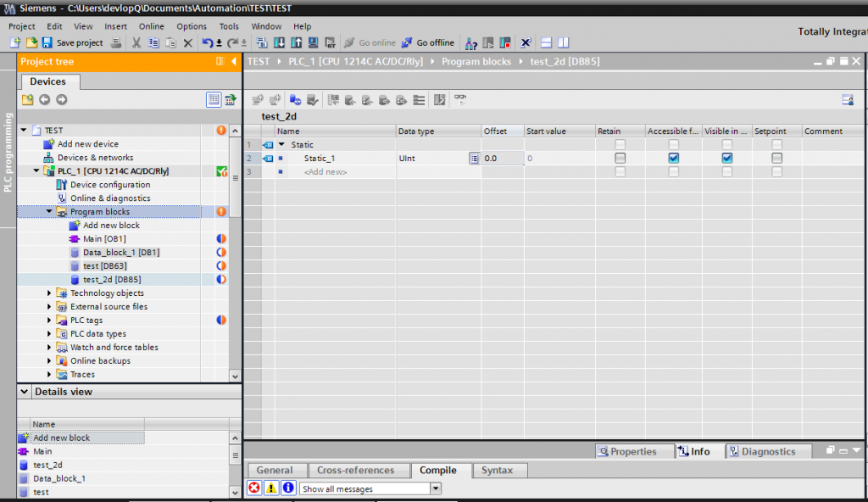Click the Go offline button
The width and height of the screenshot is (868, 502).
point(428,42)
